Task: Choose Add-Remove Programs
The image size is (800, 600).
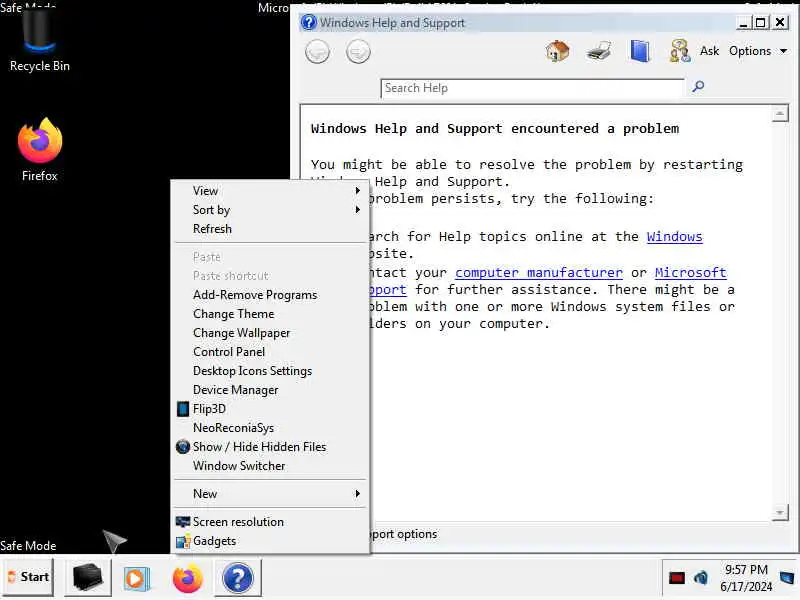Action: click(270, 295)
